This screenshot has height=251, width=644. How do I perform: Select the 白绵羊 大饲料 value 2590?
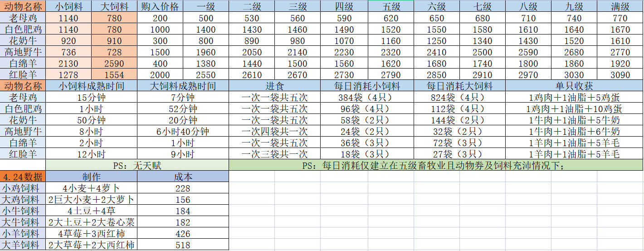114,63
